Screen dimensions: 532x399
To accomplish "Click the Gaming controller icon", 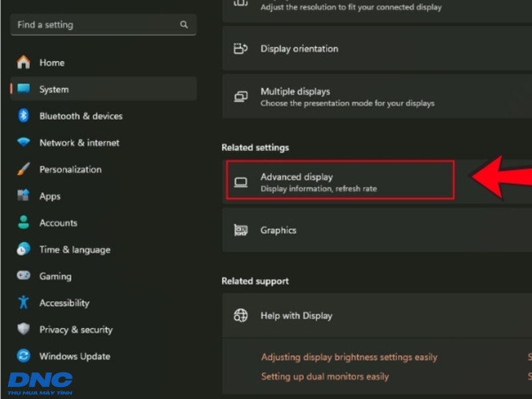I will pyautogui.click(x=24, y=275).
